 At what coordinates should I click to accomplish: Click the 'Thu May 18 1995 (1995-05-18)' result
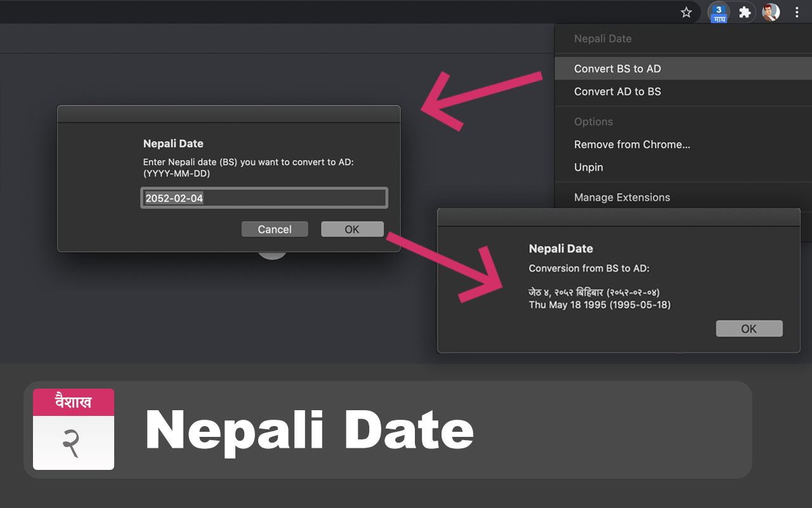coord(599,305)
